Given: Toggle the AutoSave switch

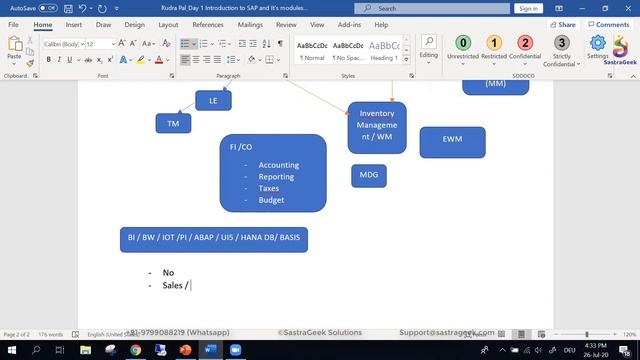Looking at the screenshot, I should [x=48, y=8].
